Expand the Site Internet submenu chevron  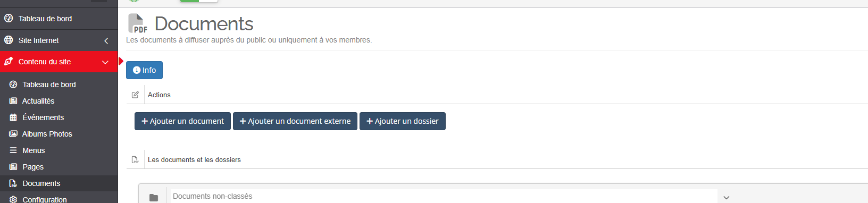[106, 40]
